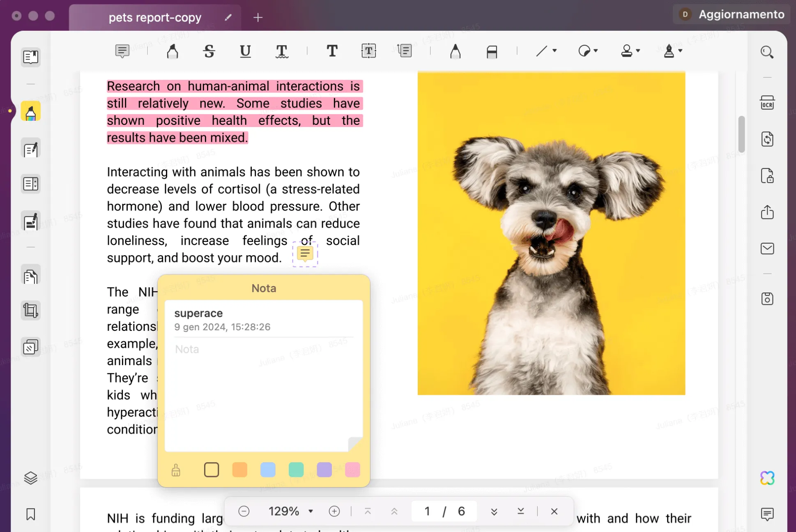Open the stamp tool dropdown arrow

638,51
